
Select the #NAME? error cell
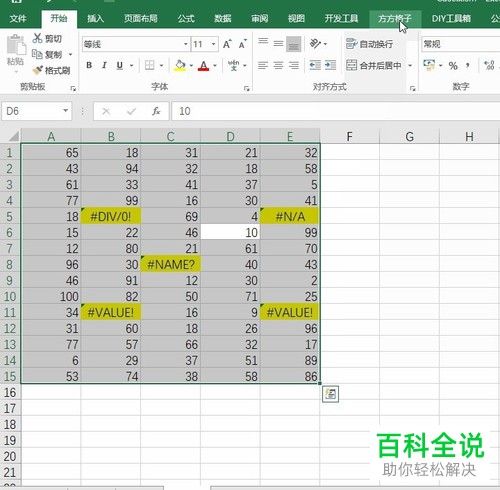click(x=170, y=265)
